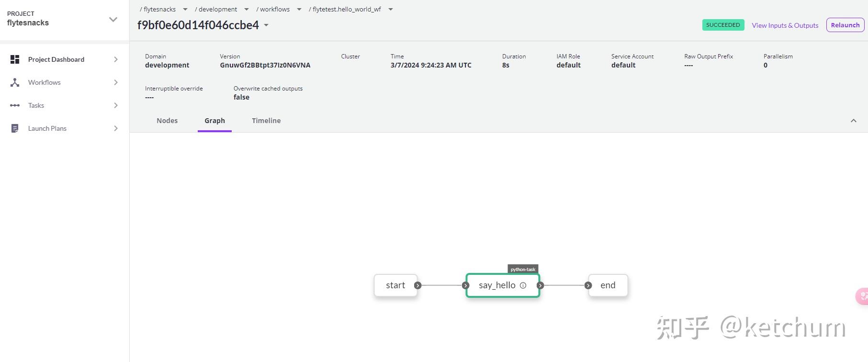Select the Graph tab

coord(214,121)
